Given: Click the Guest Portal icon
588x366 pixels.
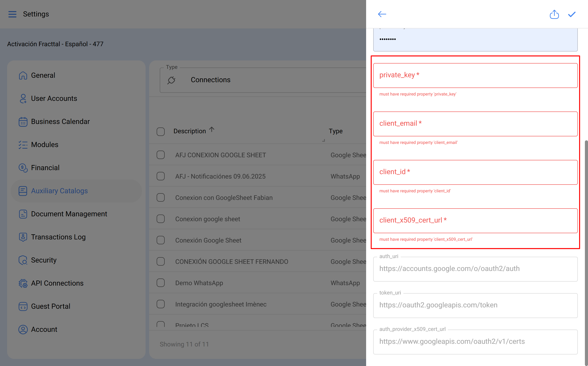Looking at the screenshot, I should pos(23,306).
